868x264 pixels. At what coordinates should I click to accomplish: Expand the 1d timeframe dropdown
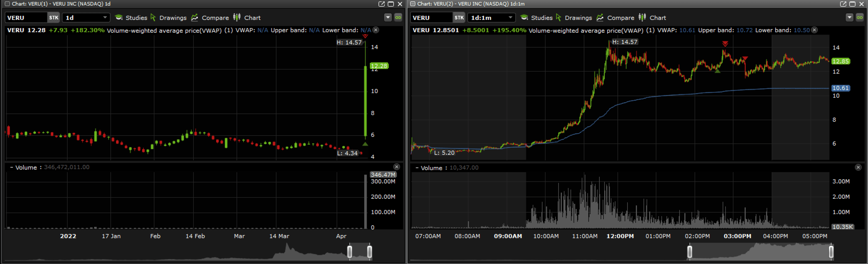105,18
